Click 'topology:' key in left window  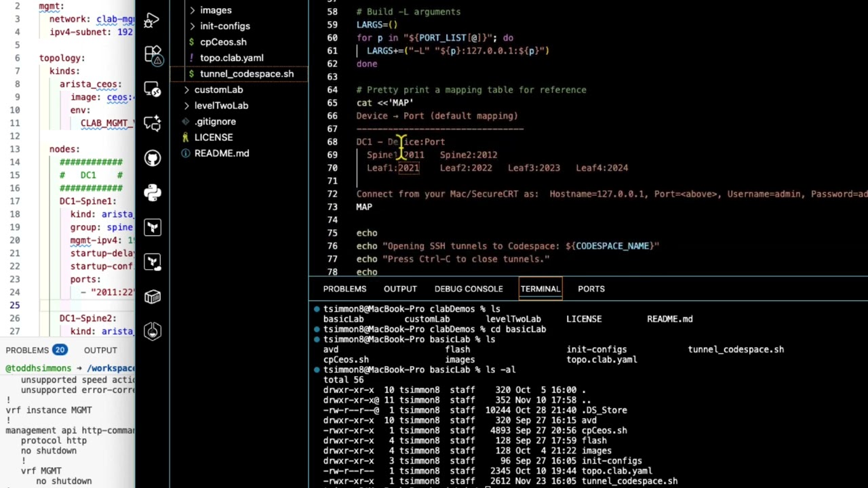pyautogui.click(x=62, y=58)
